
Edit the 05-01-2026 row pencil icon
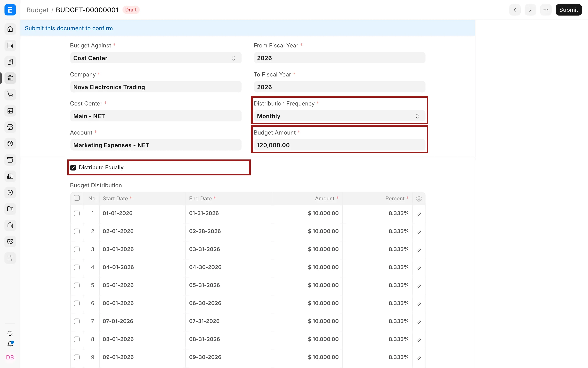[x=419, y=286]
